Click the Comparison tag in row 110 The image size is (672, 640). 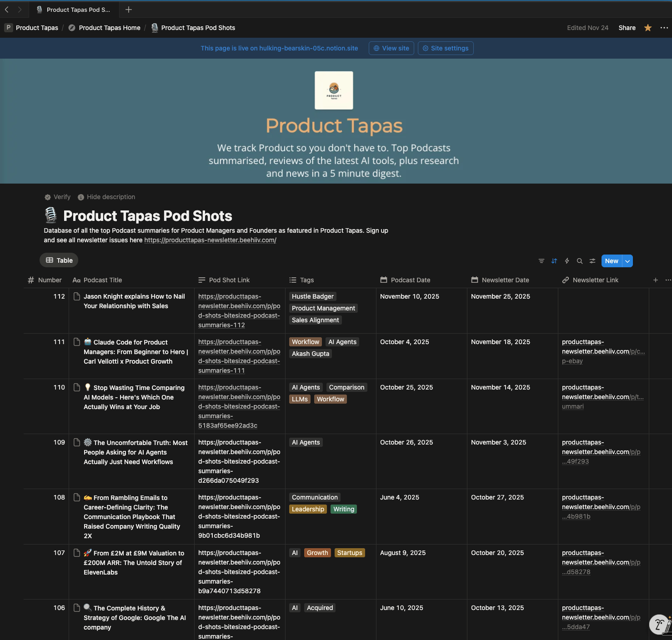coord(347,387)
